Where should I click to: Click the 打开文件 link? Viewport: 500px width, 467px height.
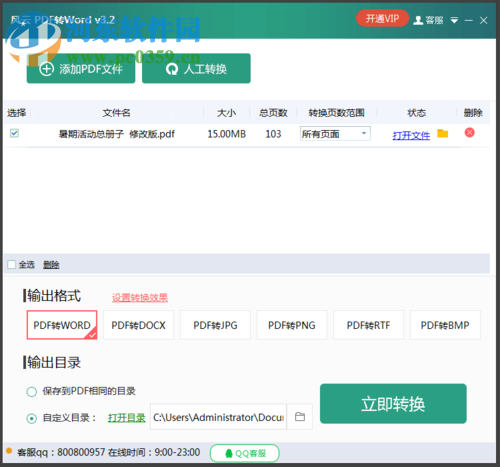click(411, 135)
